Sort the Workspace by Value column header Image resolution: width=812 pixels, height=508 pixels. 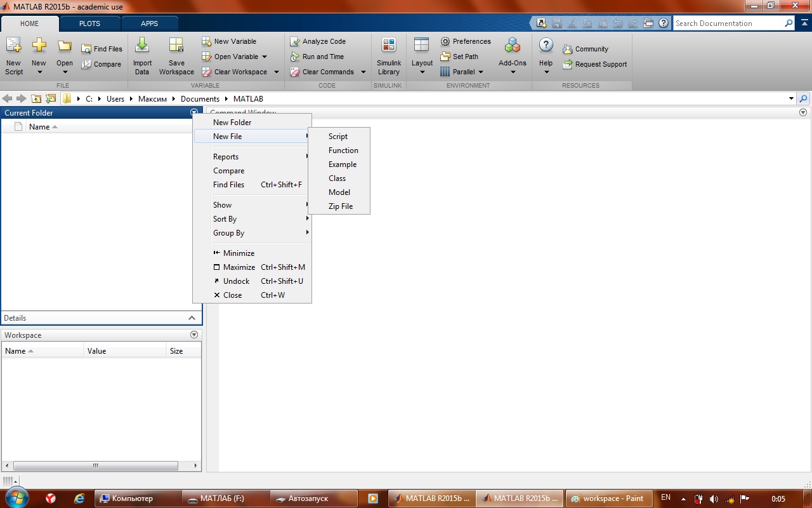coord(125,351)
